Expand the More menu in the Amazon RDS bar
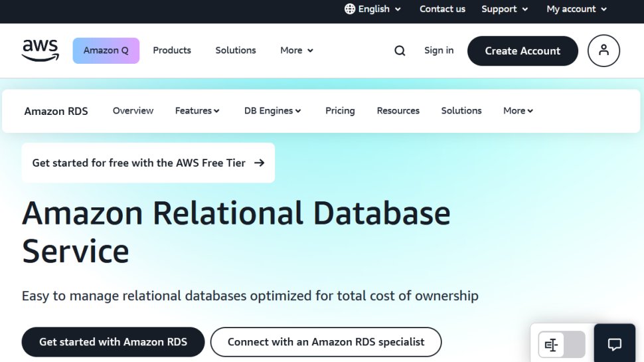Screen dimensions: 644x362 coord(518,111)
